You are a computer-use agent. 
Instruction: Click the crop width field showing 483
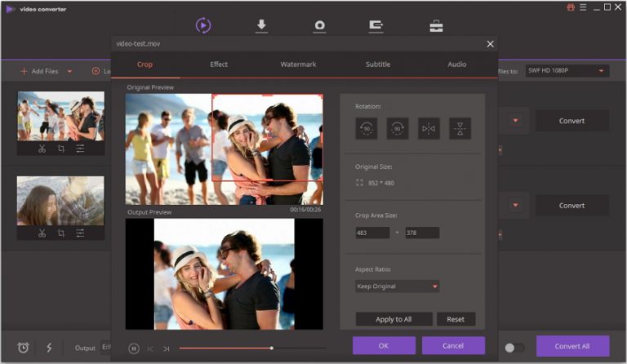(372, 233)
